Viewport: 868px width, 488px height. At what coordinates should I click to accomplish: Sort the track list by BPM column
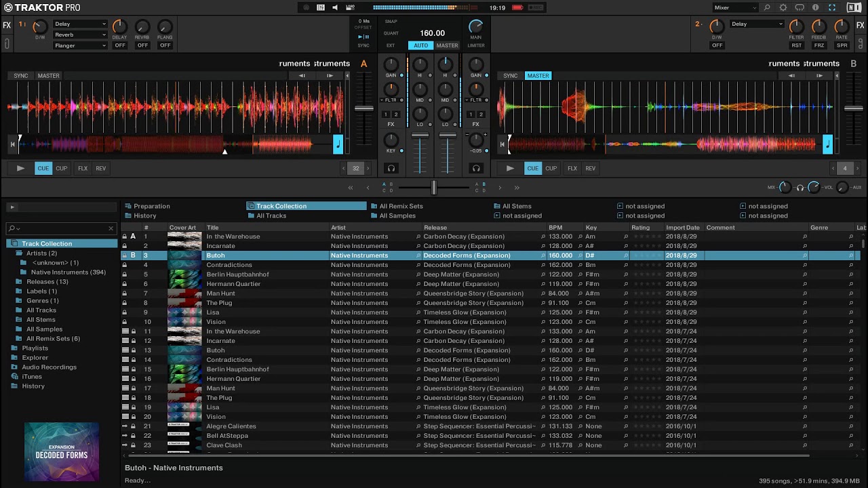point(555,228)
